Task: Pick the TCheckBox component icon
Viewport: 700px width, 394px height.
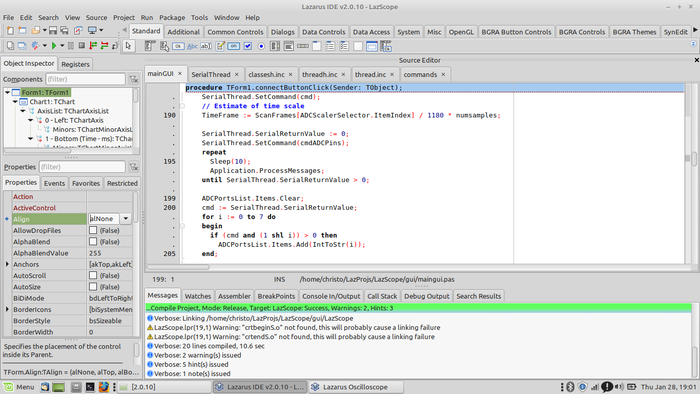Action: tap(248, 46)
